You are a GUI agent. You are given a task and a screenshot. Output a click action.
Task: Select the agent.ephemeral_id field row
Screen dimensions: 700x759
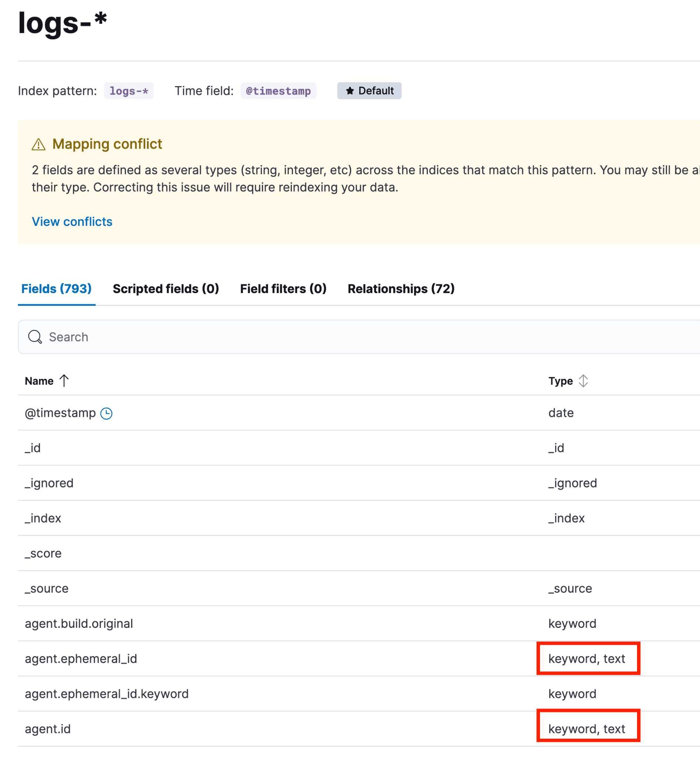point(81,659)
